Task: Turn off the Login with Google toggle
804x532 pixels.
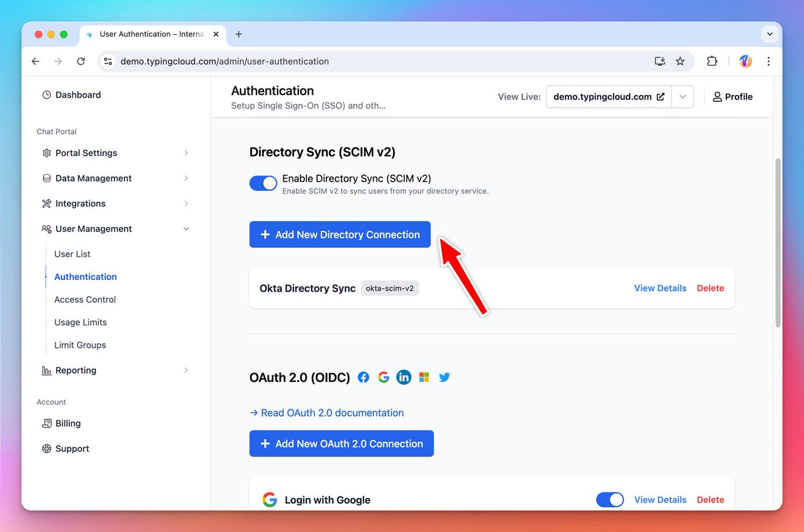Action: point(610,500)
